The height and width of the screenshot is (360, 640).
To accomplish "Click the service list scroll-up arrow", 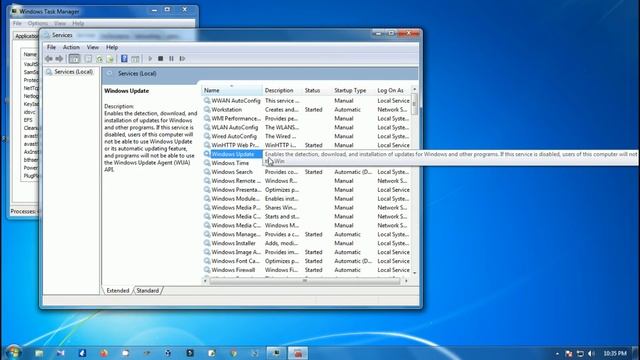I will click(414, 89).
